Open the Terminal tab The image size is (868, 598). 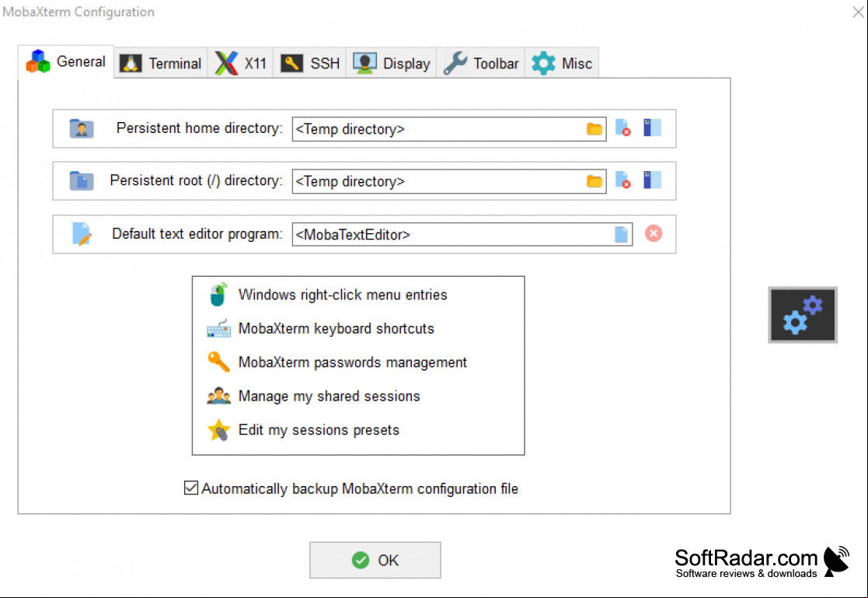161,63
